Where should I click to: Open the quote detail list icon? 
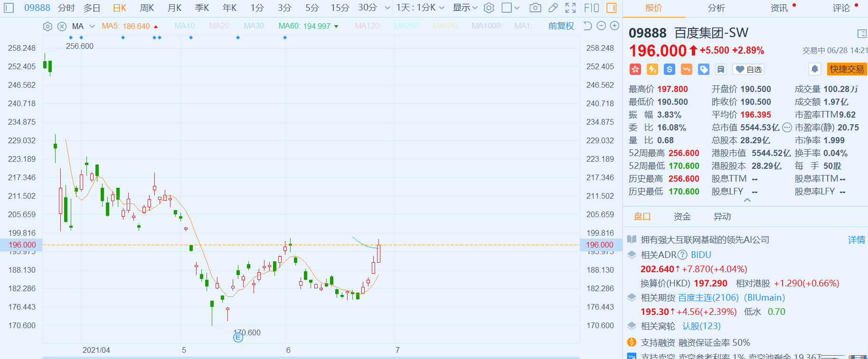click(x=862, y=34)
